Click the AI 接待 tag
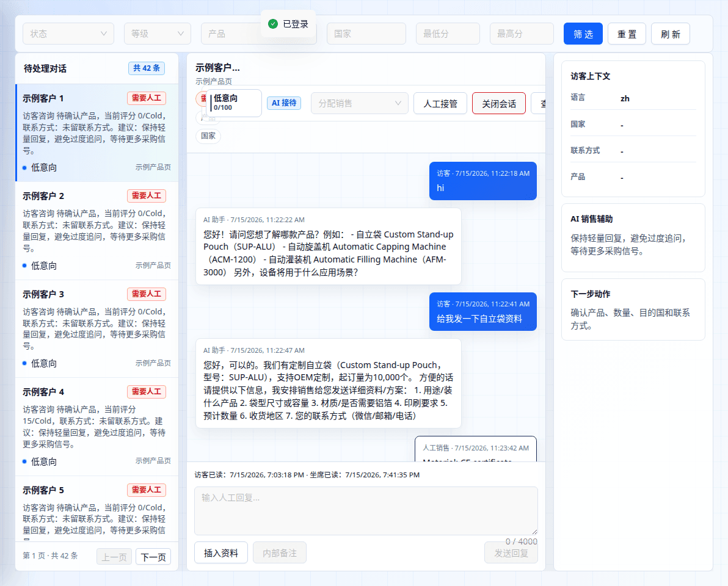Image resolution: width=728 pixels, height=586 pixels. pos(283,103)
